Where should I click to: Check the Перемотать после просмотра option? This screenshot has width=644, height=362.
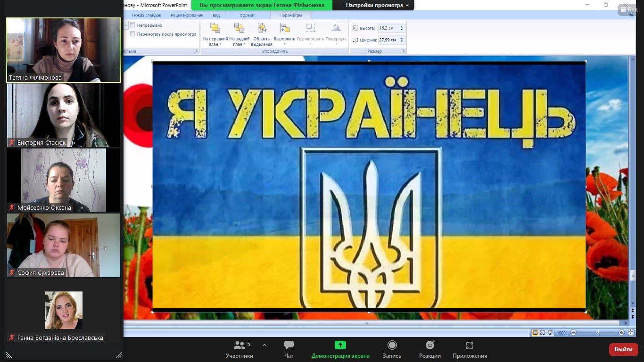point(132,34)
